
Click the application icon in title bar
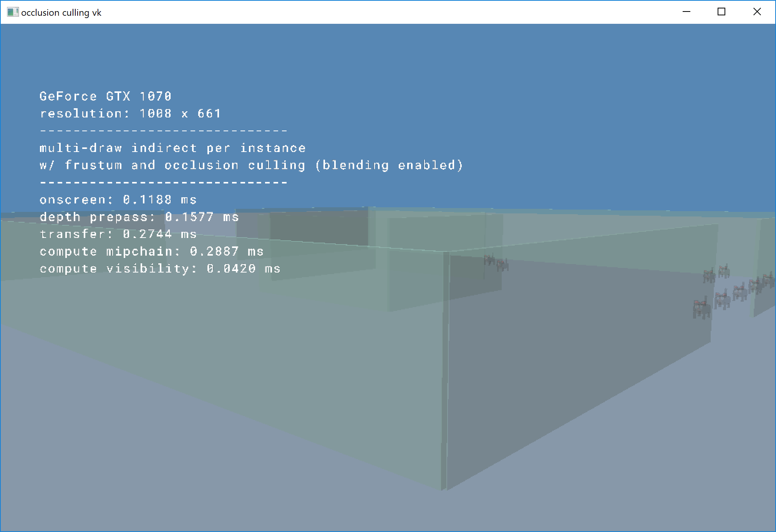tap(12, 12)
